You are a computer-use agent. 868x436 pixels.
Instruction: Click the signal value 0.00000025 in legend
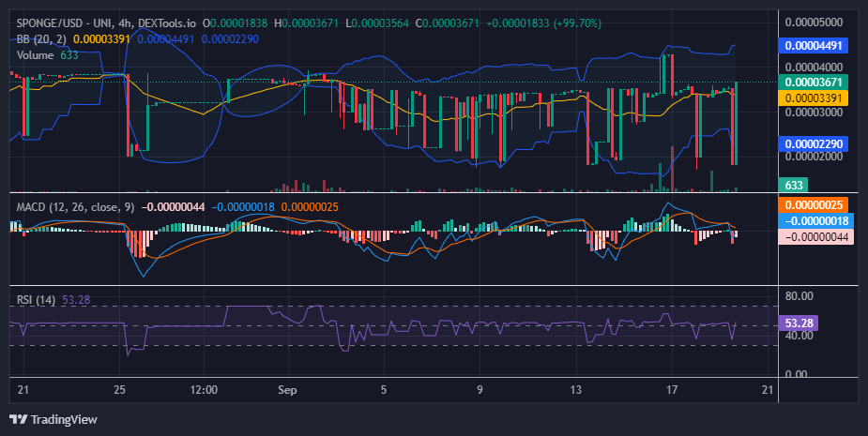(x=310, y=207)
